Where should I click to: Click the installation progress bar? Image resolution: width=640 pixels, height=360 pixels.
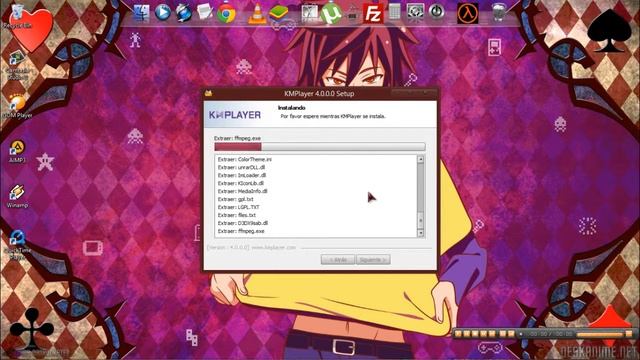coord(320,147)
